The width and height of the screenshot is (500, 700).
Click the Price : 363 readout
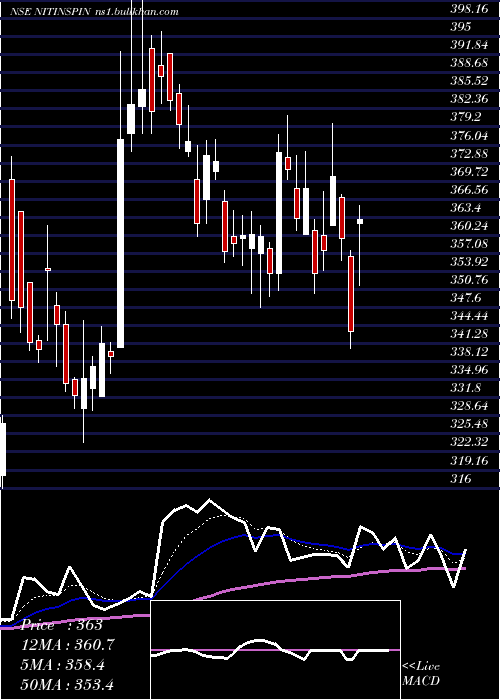[62, 625]
